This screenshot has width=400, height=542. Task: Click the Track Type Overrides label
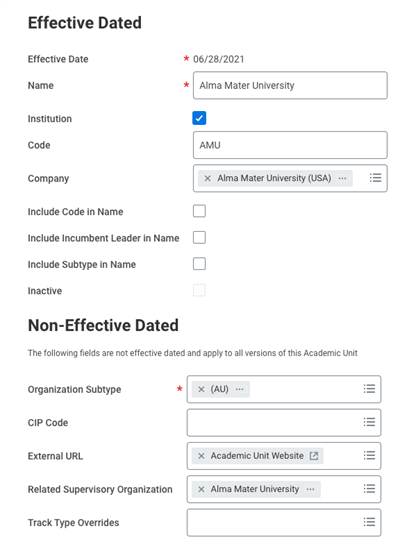(x=73, y=523)
